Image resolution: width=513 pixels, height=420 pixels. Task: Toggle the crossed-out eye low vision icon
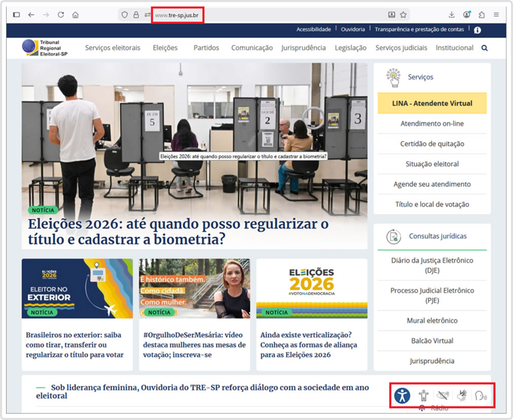tap(443, 396)
